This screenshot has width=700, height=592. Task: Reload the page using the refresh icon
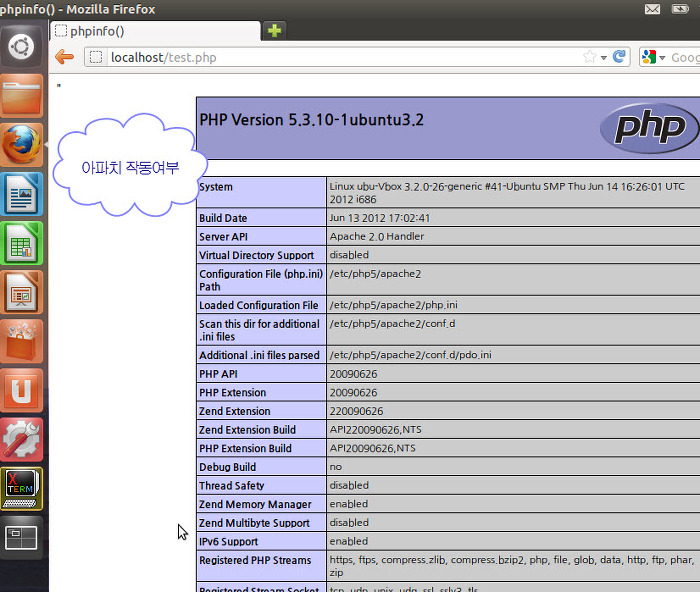619,57
